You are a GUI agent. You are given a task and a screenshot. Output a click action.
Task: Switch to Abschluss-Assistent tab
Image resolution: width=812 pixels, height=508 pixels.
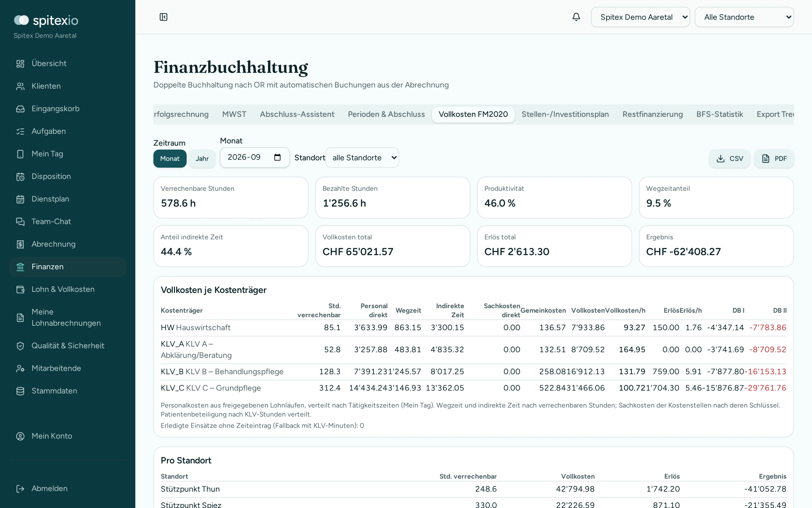click(297, 114)
